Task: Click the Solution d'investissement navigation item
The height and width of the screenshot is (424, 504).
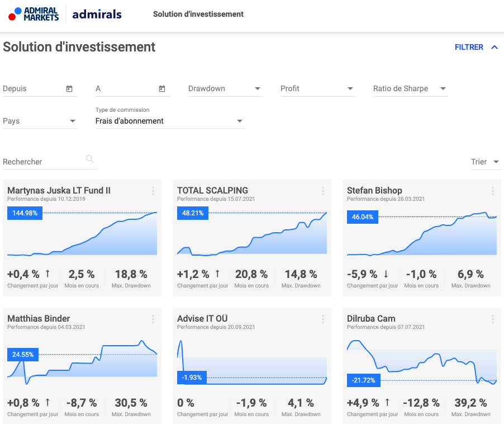Action: point(198,15)
